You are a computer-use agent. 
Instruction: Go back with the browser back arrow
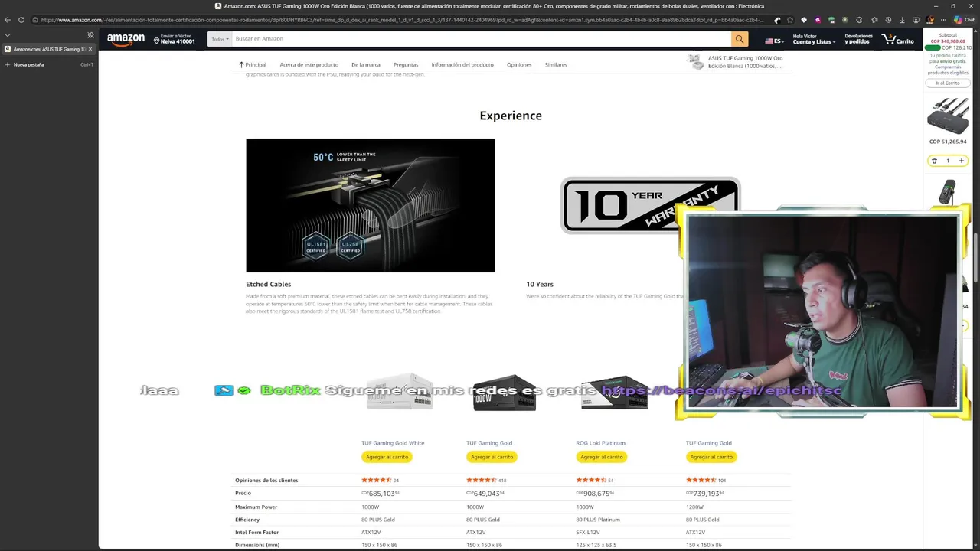tap(8, 20)
